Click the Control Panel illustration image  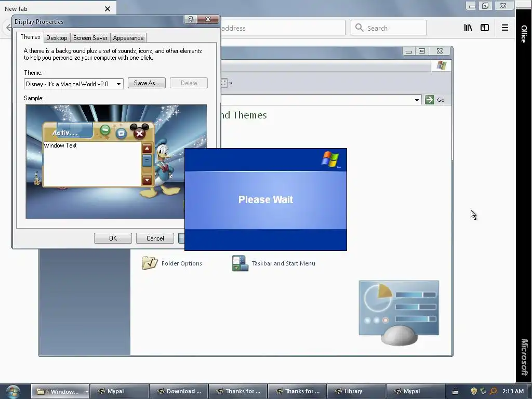(399, 312)
